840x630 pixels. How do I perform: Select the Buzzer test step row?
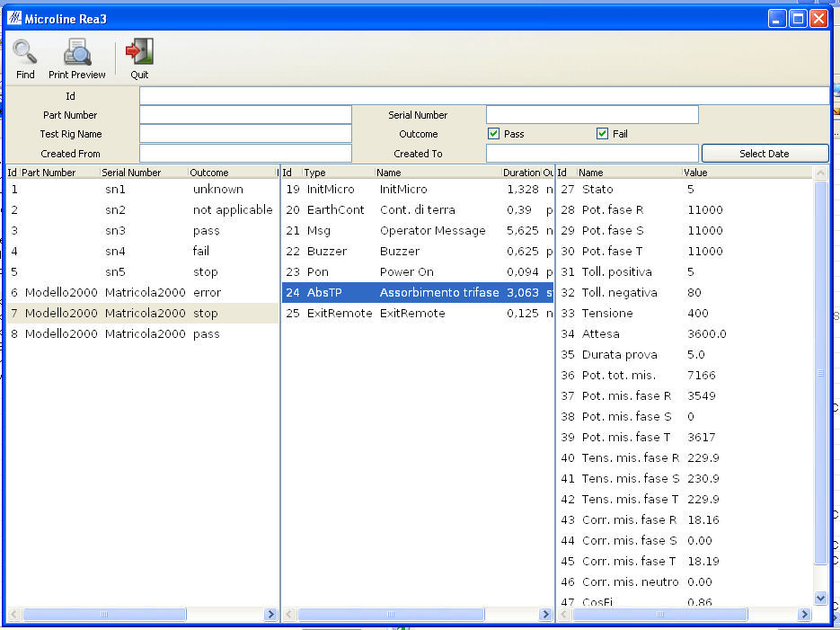(404, 251)
